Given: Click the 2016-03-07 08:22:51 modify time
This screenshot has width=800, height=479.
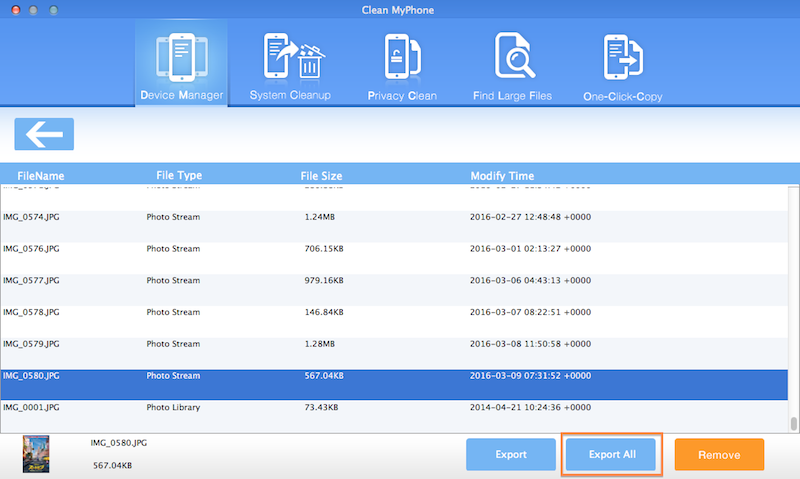Looking at the screenshot, I should point(530,312).
